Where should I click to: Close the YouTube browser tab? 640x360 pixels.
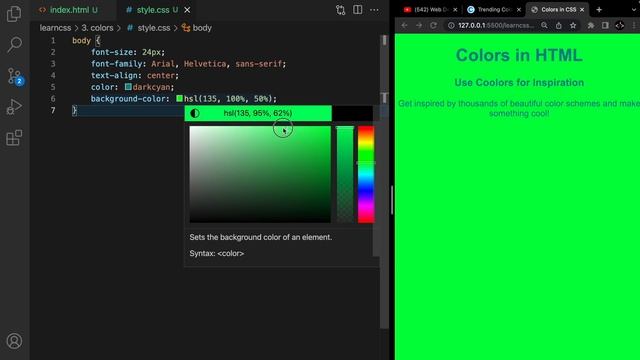click(x=455, y=9)
